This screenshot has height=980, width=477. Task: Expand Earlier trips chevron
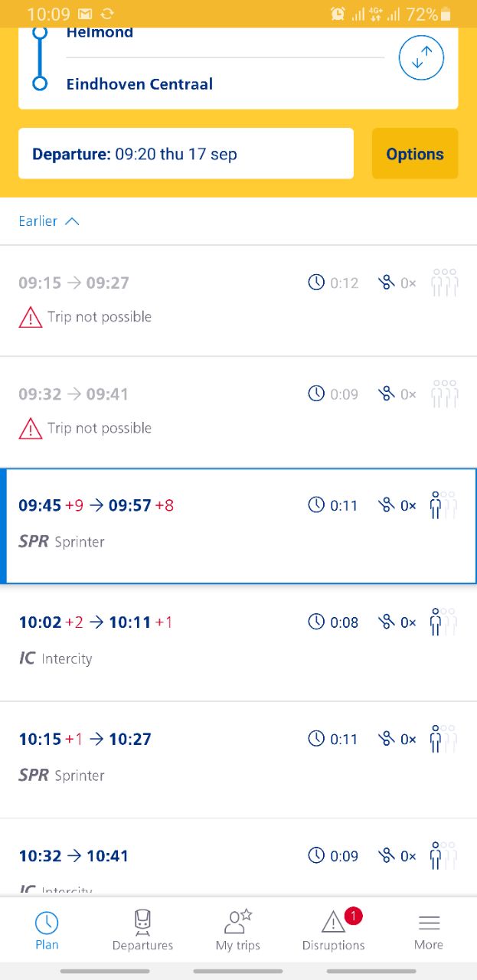coord(72,221)
